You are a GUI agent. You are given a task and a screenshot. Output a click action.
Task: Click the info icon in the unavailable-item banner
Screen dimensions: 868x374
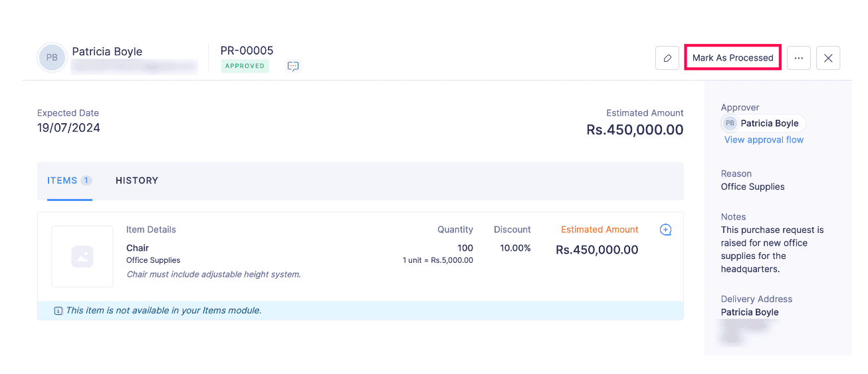pos(58,311)
